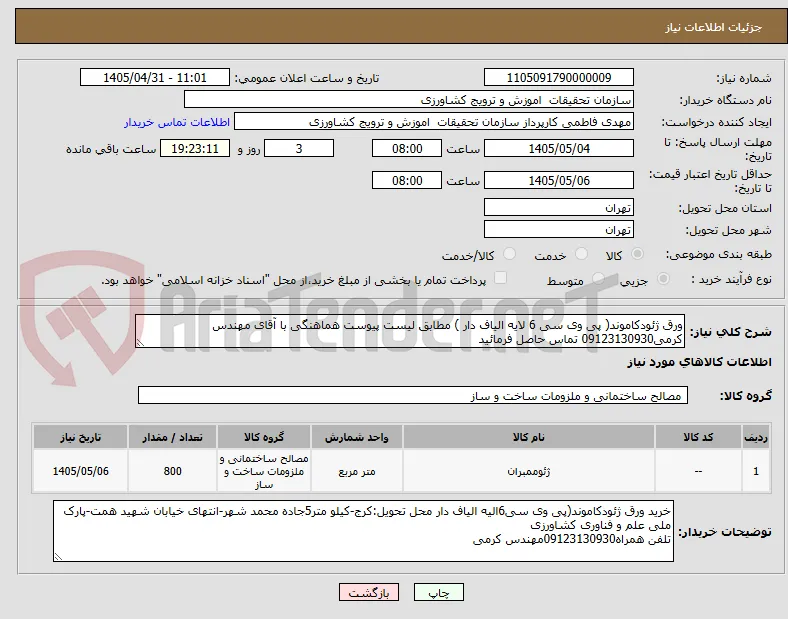Viewport: 788px width, 619px height.
Task: Click the مصالح ساختمانی group cell in table row
Action: pos(264,471)
